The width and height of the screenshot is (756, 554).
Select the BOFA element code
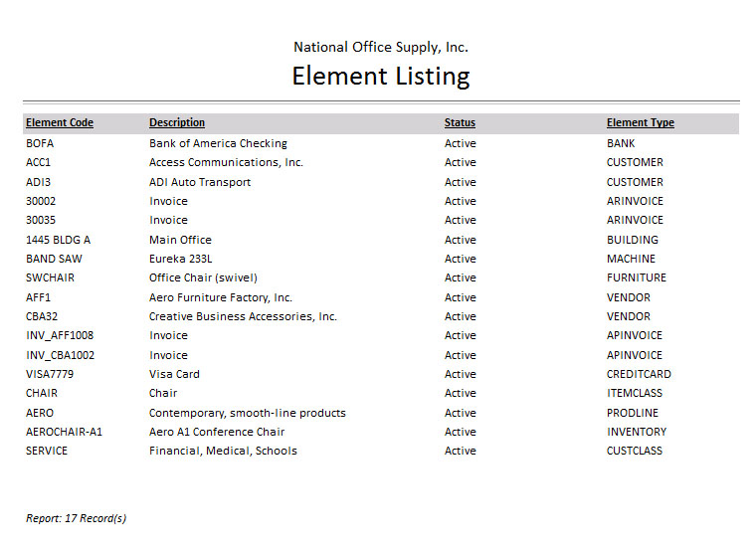pos(40,143)
